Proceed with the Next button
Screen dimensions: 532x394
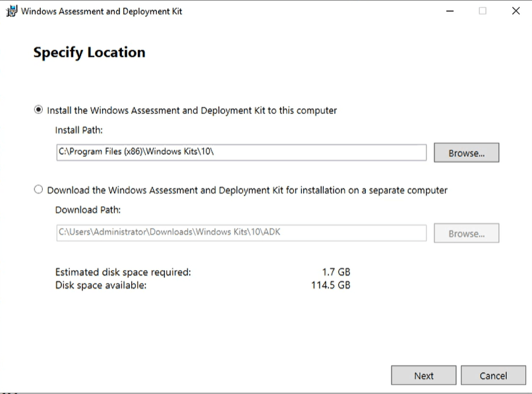click(x=423, y=376)
